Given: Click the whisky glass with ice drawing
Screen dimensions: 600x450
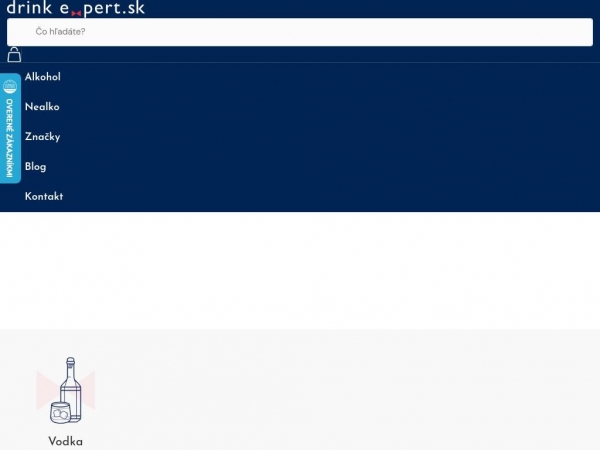Looking at the screenshot, I should click(60, 412).
